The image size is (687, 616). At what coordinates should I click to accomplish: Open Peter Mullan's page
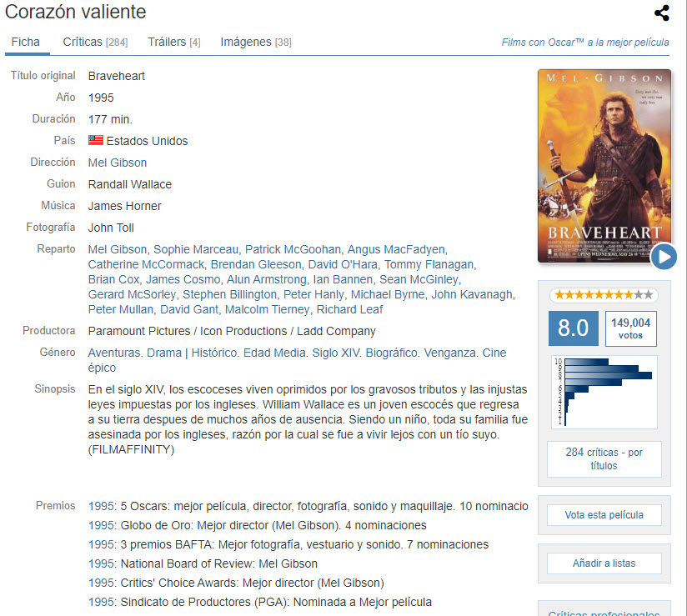121,309
